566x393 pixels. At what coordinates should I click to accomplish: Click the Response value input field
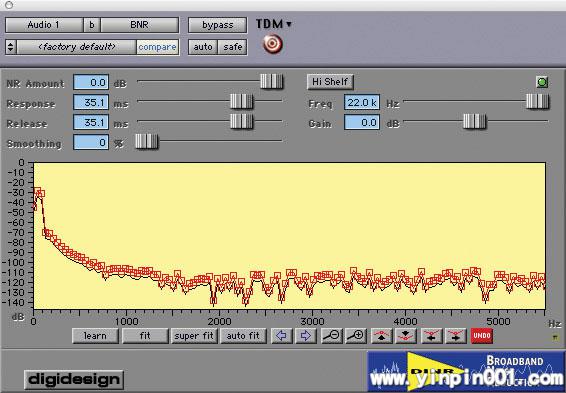(x=91, y=102)
